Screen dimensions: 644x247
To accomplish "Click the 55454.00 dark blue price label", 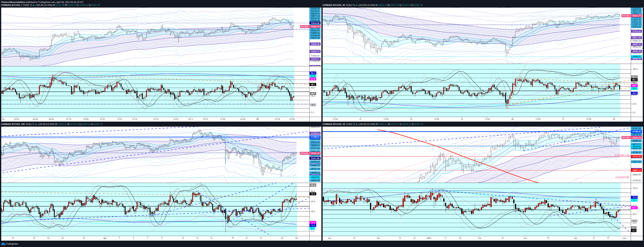I will point(315,23).
